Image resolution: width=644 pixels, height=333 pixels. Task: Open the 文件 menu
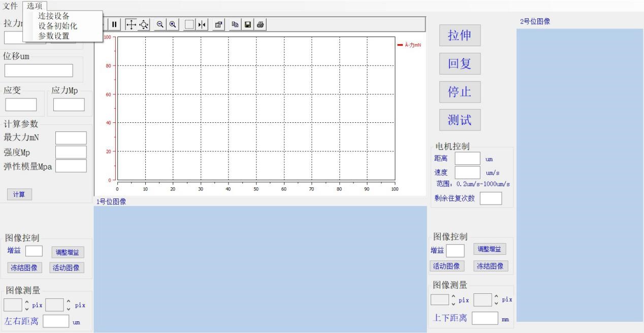pos(10,6)
